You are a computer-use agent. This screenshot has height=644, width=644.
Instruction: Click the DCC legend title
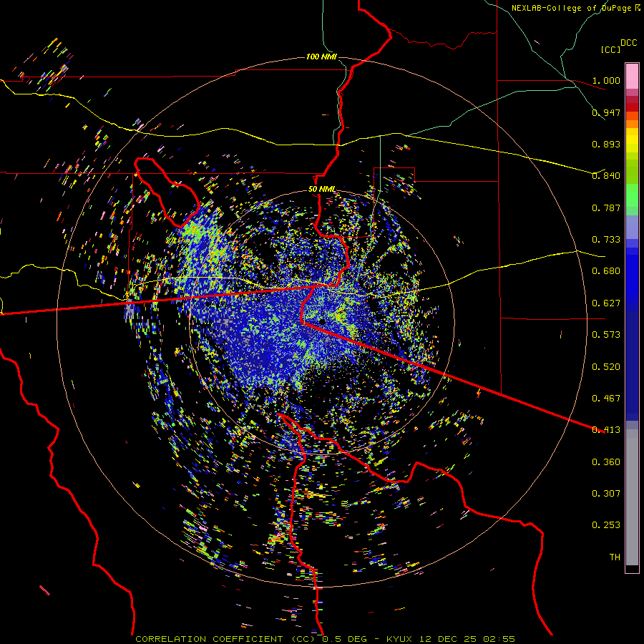628,43
